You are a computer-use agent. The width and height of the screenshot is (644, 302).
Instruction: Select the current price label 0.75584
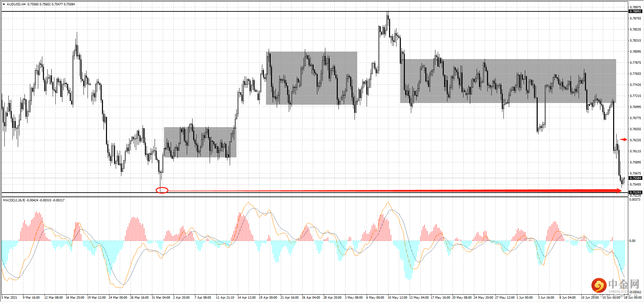click(635, 178)
